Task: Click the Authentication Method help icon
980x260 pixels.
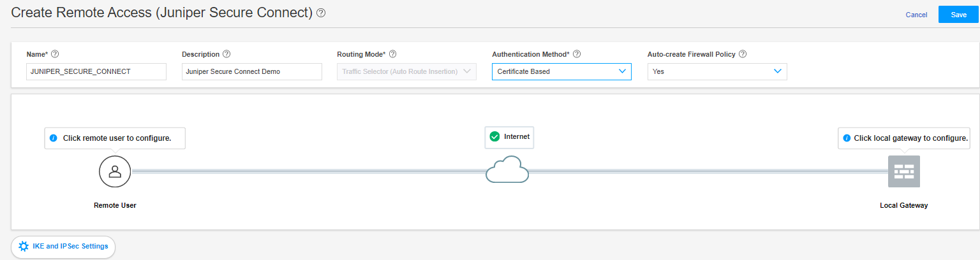Action: click(x=577, y=54)
